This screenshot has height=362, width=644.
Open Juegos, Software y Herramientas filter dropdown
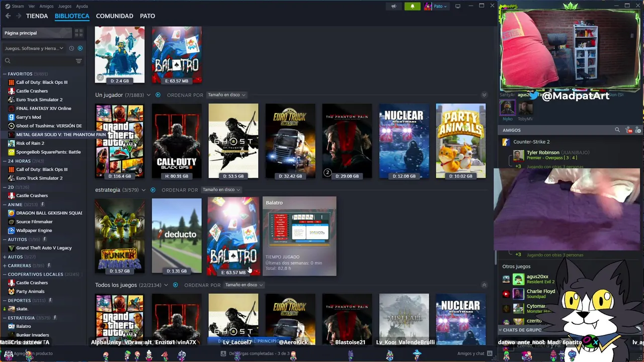(x=34, y=48)
